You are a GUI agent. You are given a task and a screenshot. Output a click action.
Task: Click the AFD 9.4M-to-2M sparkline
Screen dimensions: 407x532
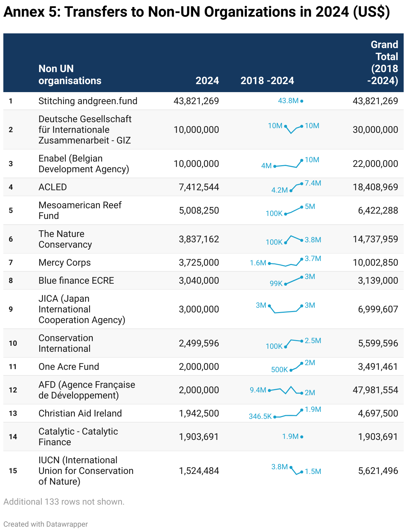click(x=283, y=390)
